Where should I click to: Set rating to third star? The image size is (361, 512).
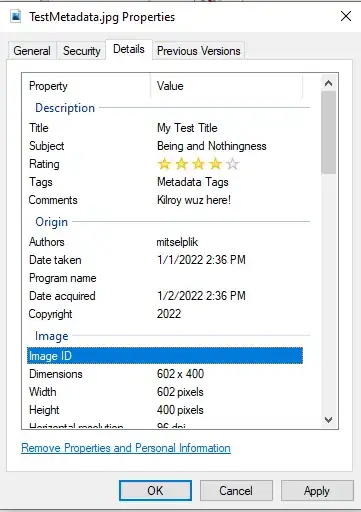pyautogui.click(x=198, y=164)
